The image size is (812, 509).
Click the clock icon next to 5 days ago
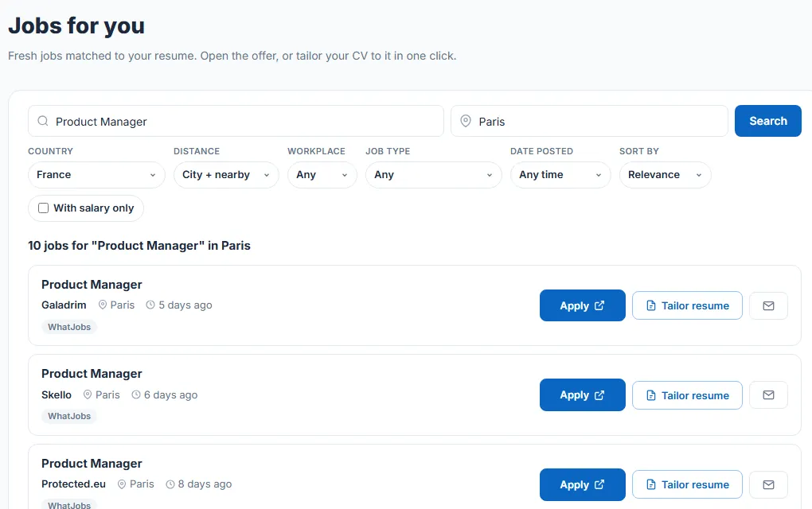coord(150,305)
